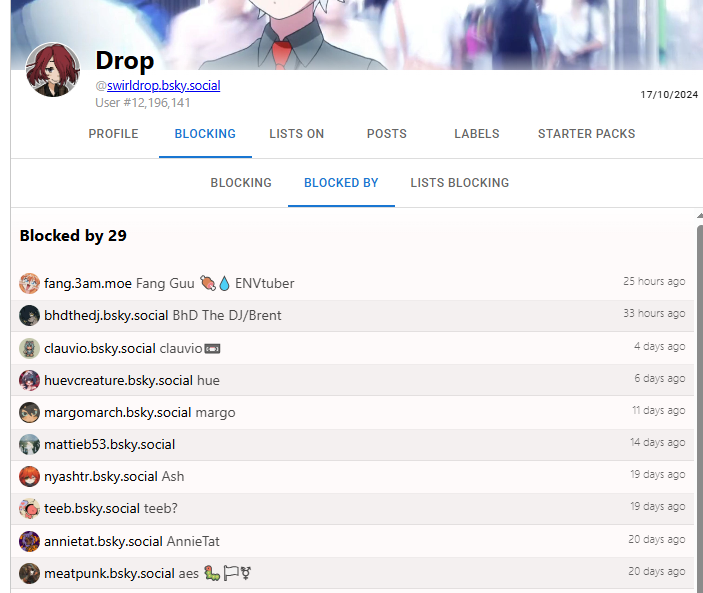
Task: Open huevcreature.bsky.social account entry
Action: coord(352,380)
